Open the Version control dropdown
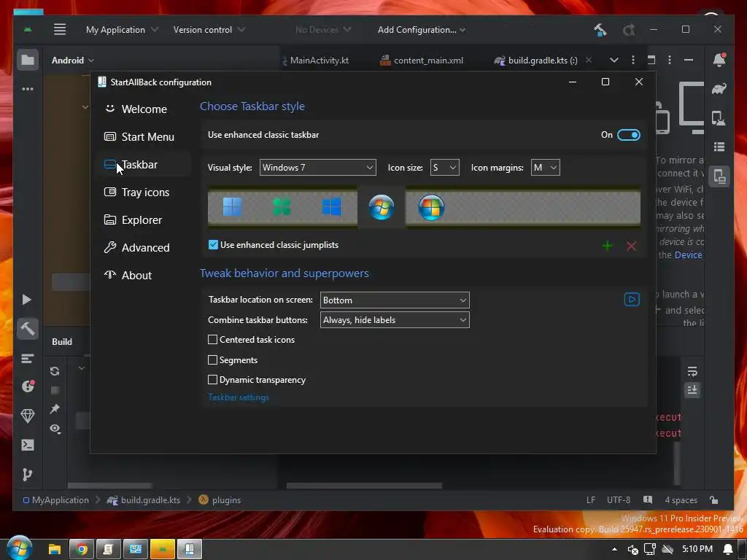This screenshot has height=560, width=747. pos(209,29)
